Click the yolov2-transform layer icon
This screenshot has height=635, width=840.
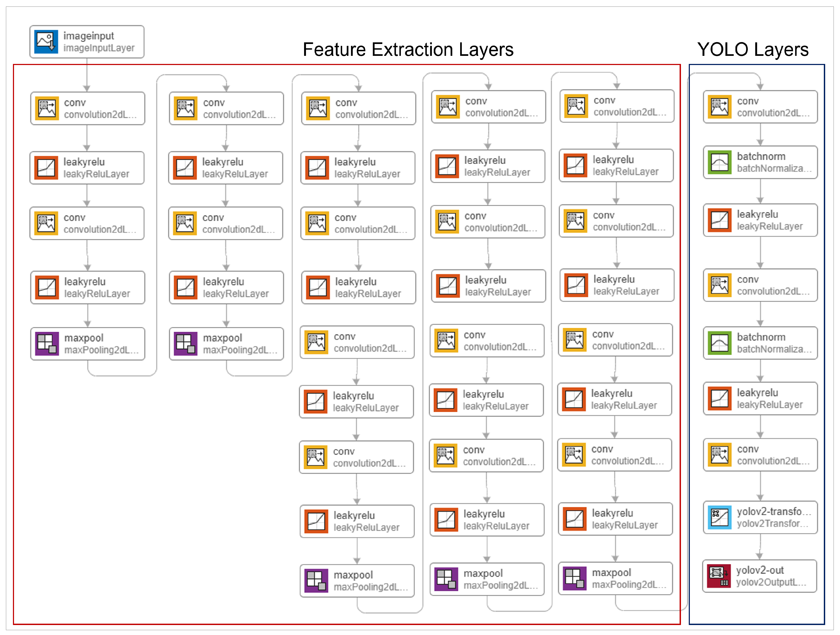click(x=719, y=518)
